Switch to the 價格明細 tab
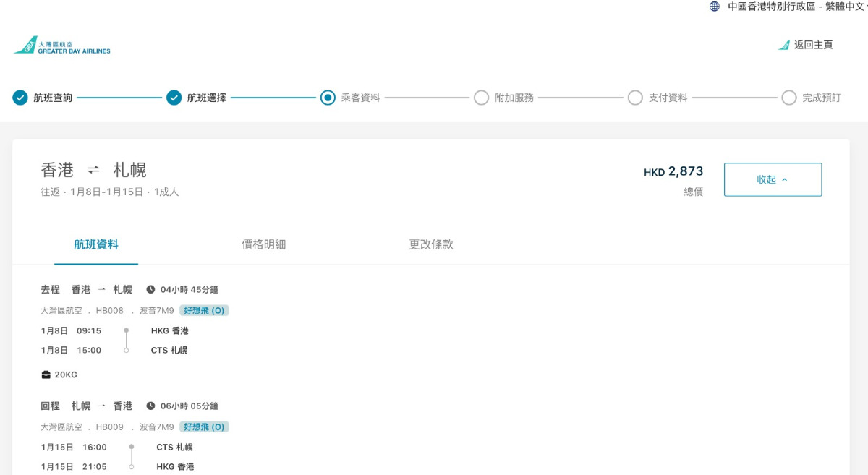The image size is (868, 475). tap(263, 244)
